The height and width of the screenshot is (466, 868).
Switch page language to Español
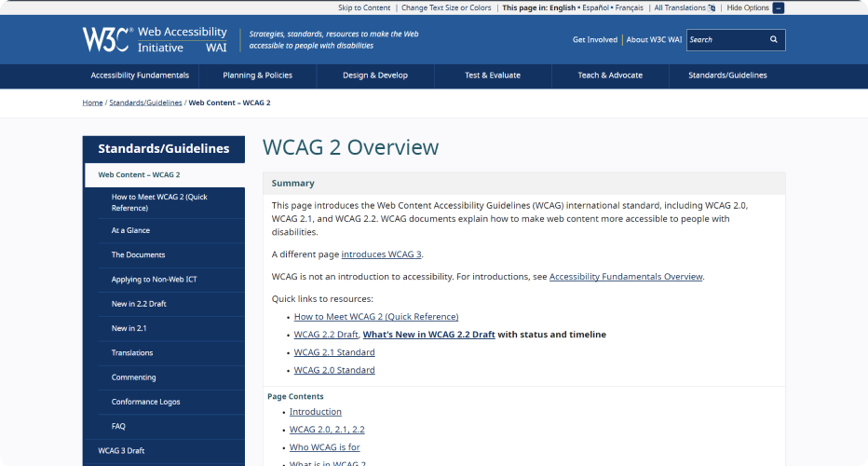(x=595, y=7)
